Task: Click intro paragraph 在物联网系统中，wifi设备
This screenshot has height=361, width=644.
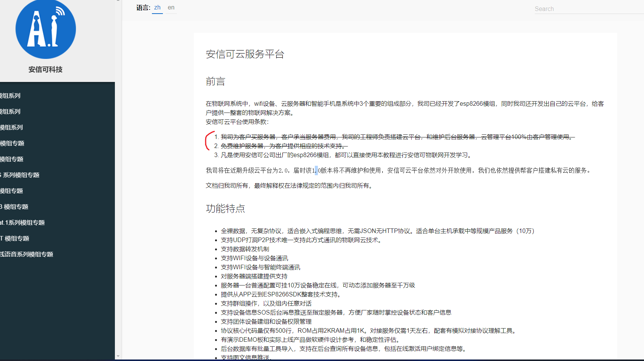Action: click(405, 108)
